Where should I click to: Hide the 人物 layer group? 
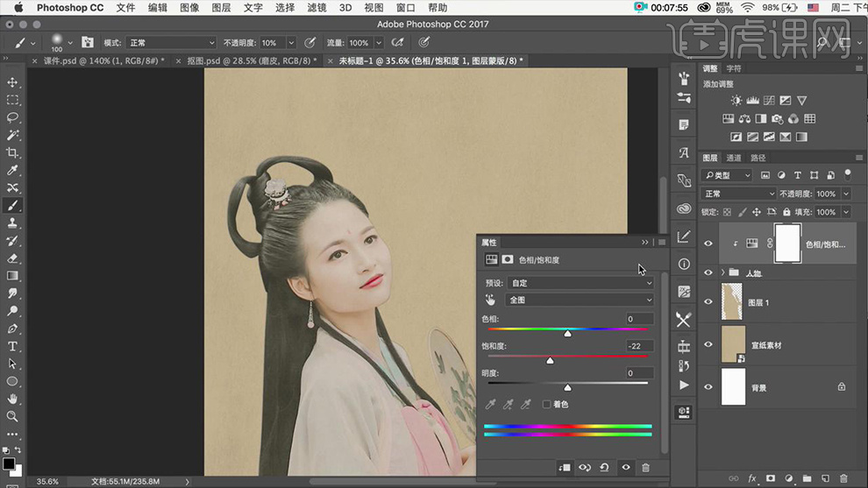click(708, 272)
